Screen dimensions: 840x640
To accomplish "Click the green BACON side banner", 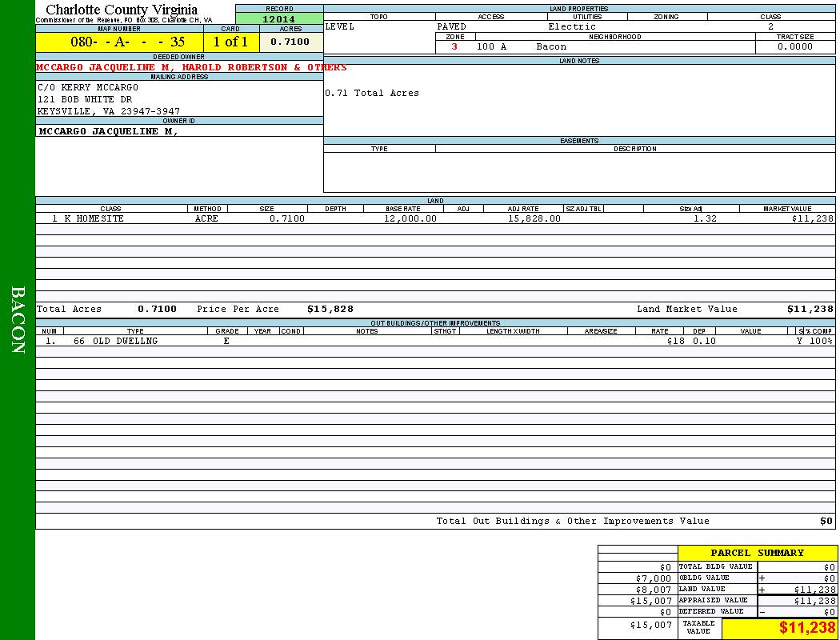I will coord(18,320).
